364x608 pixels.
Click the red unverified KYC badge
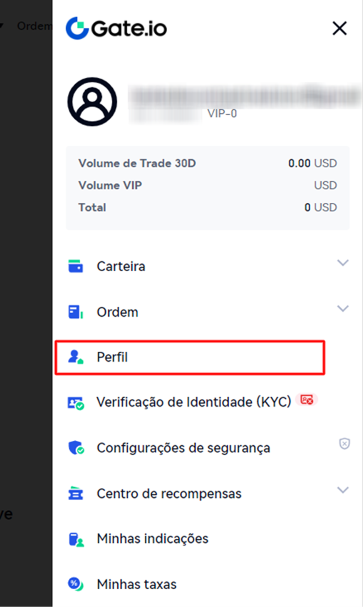point(307,400)
